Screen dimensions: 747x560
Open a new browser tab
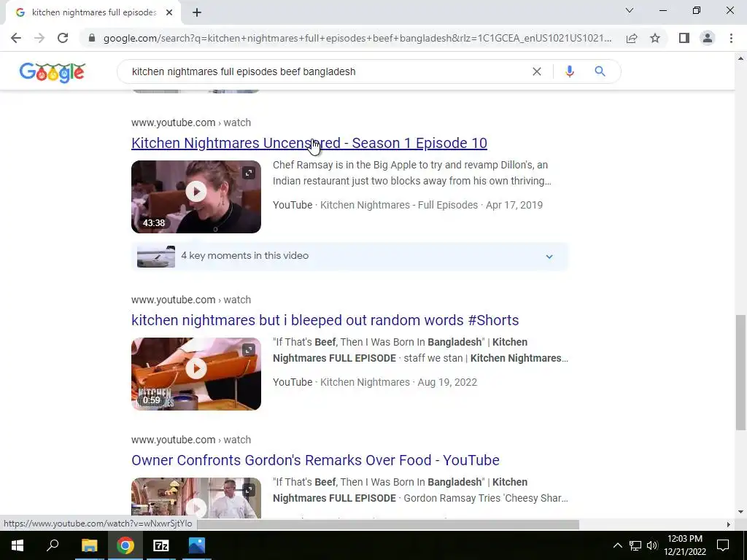click(x=197, y=12)
